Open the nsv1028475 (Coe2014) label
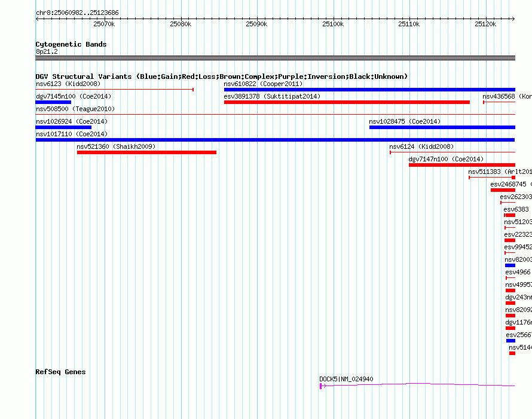This screenshot has height=419, width=532. (405, 121)
